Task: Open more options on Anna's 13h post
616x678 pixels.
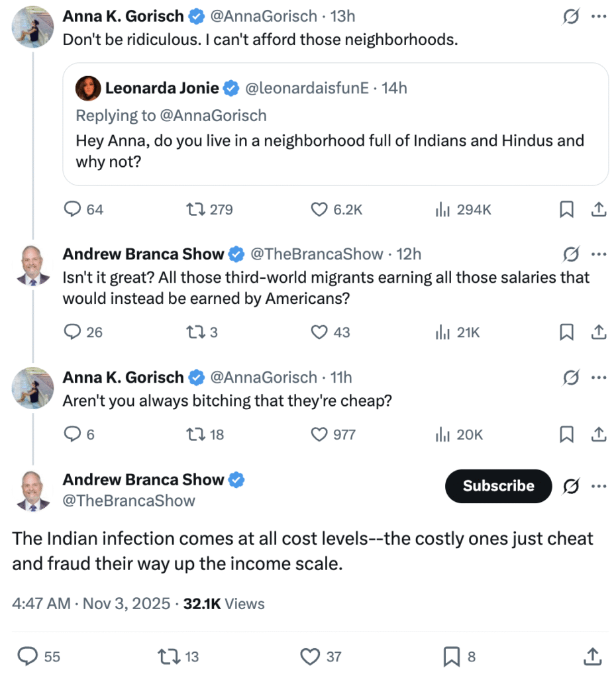Action: tap(598, 17)
